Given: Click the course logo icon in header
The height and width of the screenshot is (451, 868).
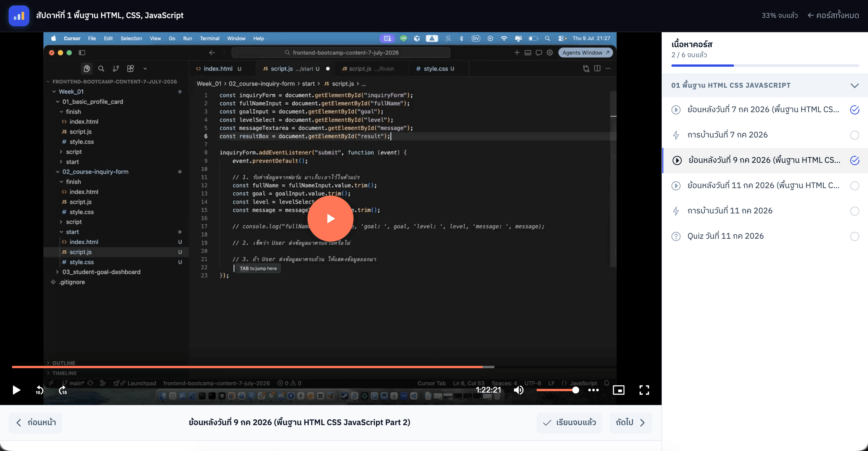Looking at the screenshot, I should click(x=19, y=16).
